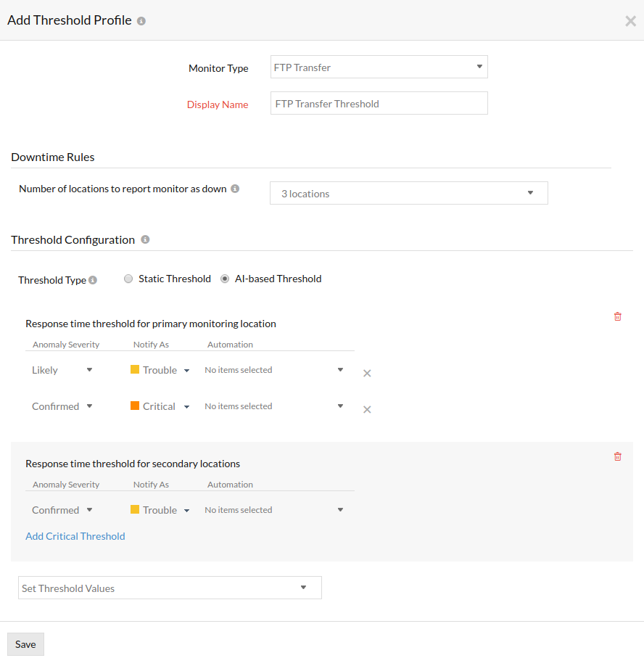Click the trash icon for secondary locations threshold
The image size is (644, 666).
pos(617,456)
